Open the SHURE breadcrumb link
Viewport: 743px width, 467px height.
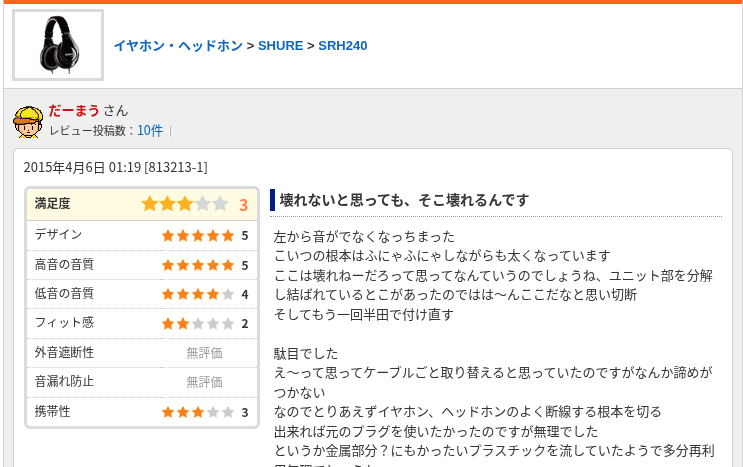pos(280,45)
